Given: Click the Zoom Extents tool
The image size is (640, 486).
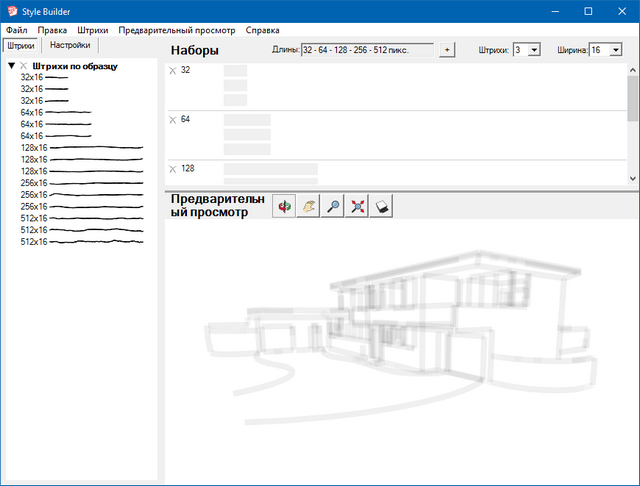Looking at the screenshot, I should tap(357, 206).
